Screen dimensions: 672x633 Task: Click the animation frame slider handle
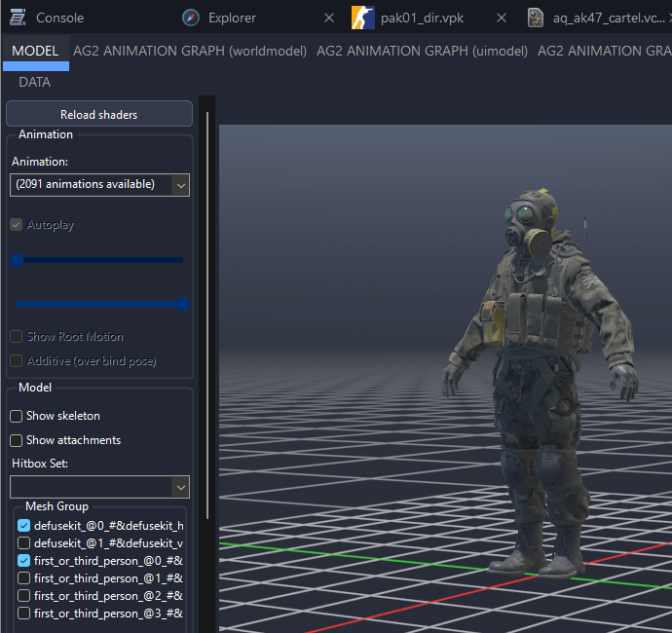[17, 260]
